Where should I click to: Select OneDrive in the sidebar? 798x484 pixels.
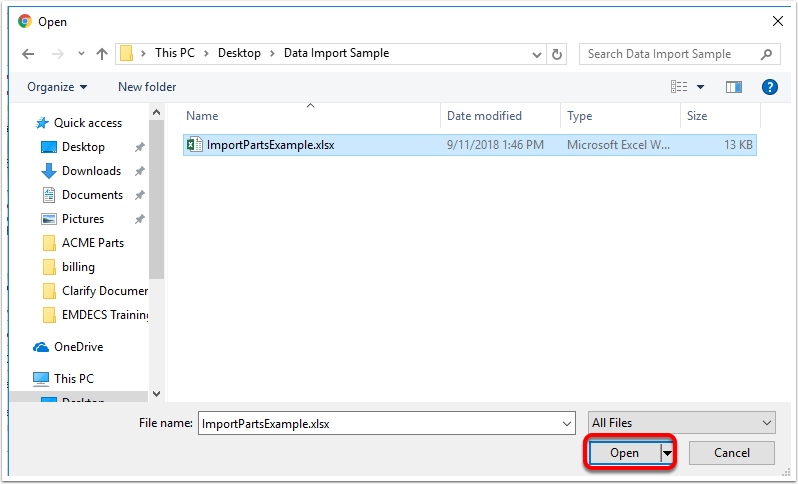point(78,347)
